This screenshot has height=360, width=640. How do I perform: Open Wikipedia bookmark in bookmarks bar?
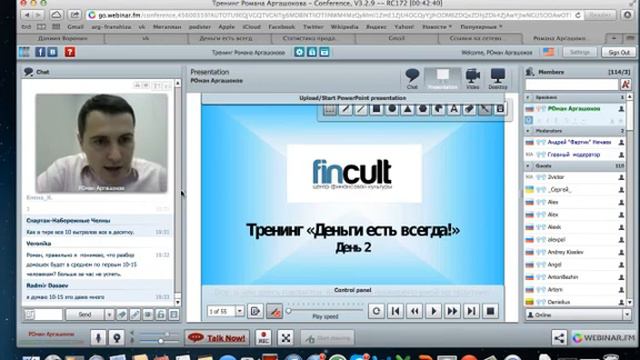point(344,27)
